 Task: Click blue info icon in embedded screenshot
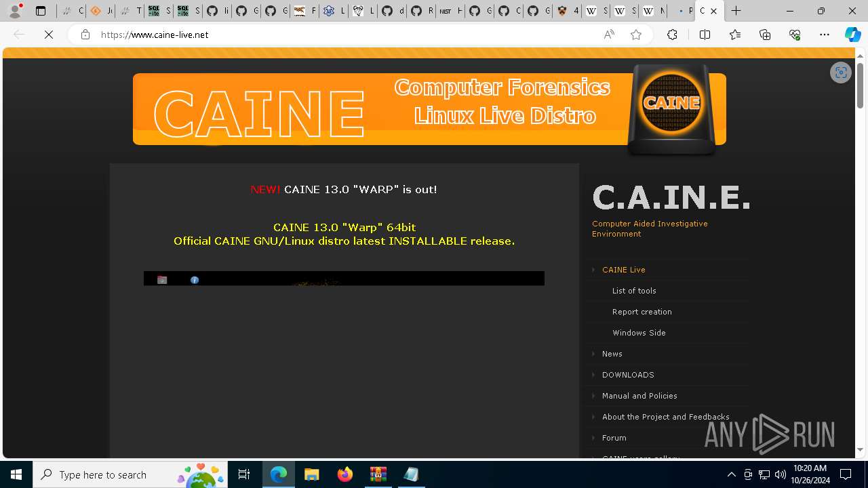(x=195, y=280)
